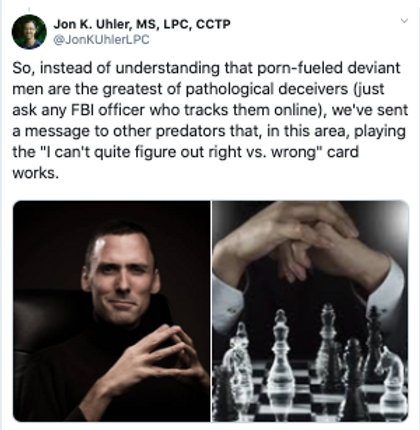
Task: Click the glass knight piece at right edge
Action: [392, 382]
